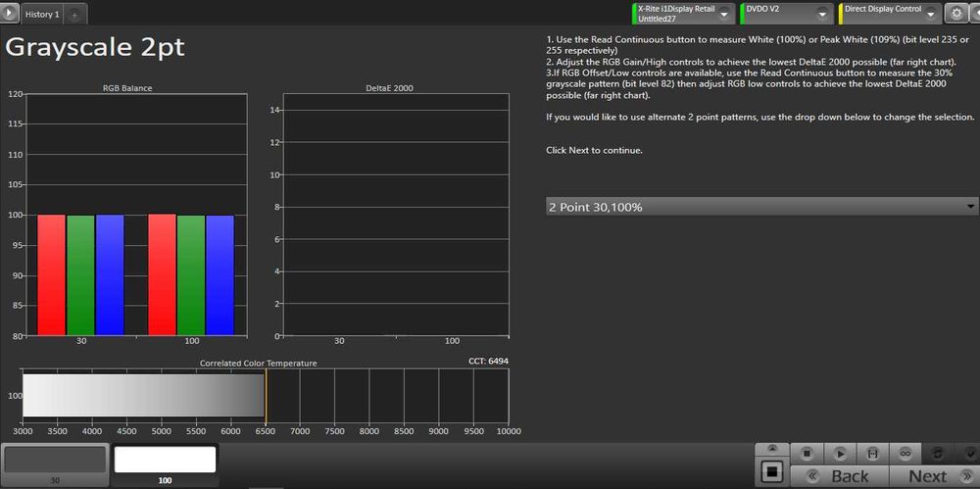Image resolution: width=980 pixels, height=489 pixels.
Task: Click the grayscale gradient bar in CCT chart
Action: [143, 396]
